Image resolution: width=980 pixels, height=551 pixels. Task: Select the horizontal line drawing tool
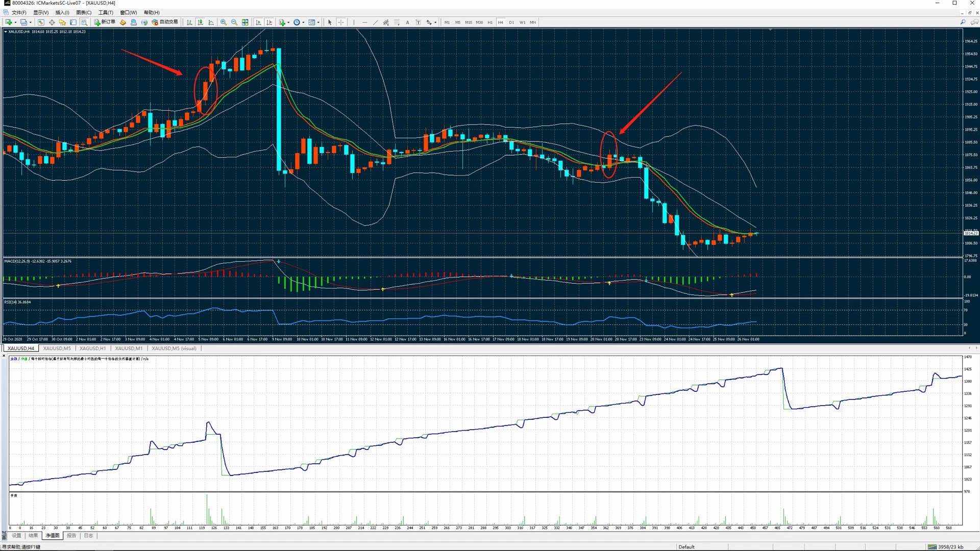(364, 22)
